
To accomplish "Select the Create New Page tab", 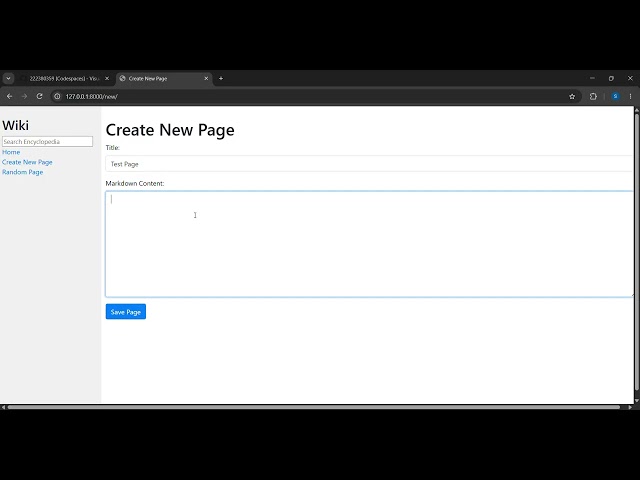I will [164, 78].
